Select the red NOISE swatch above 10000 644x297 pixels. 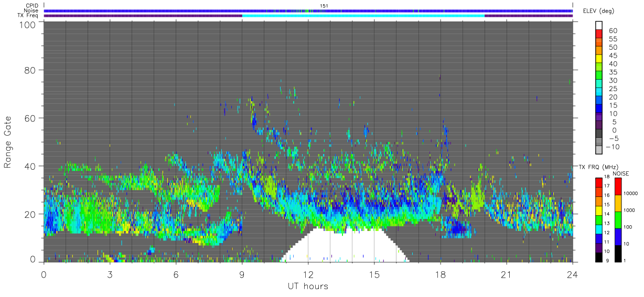pos(617,186)
